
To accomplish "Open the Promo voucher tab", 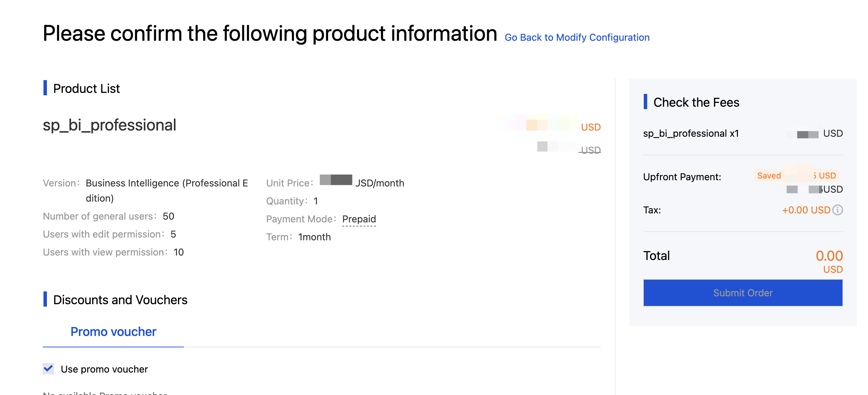I will 113,331.
